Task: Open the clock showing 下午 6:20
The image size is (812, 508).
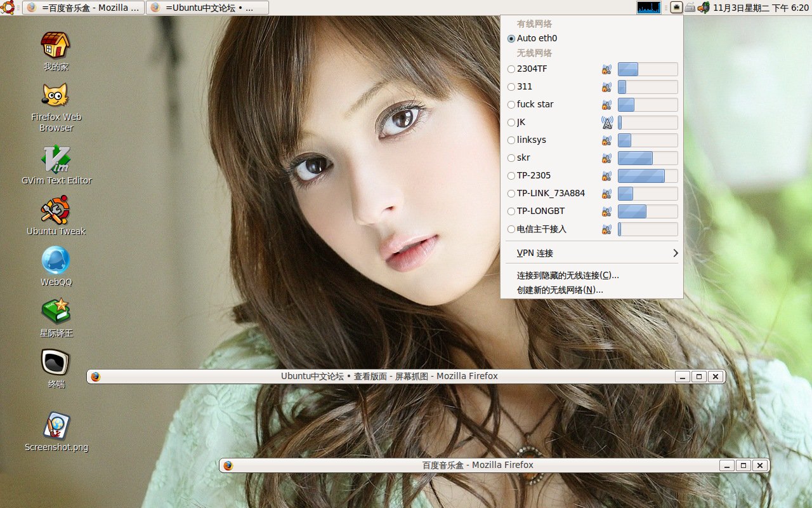Action: [761, 8]
